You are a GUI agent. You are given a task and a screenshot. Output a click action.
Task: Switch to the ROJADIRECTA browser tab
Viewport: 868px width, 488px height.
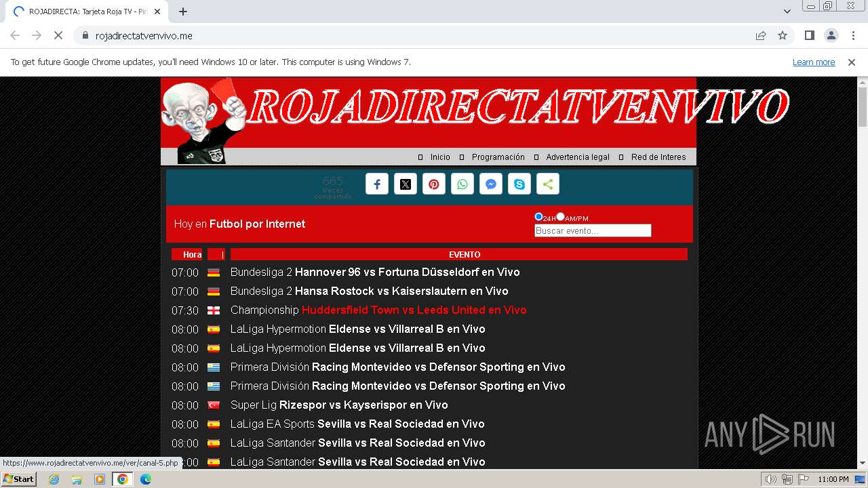tap(87, 12)
